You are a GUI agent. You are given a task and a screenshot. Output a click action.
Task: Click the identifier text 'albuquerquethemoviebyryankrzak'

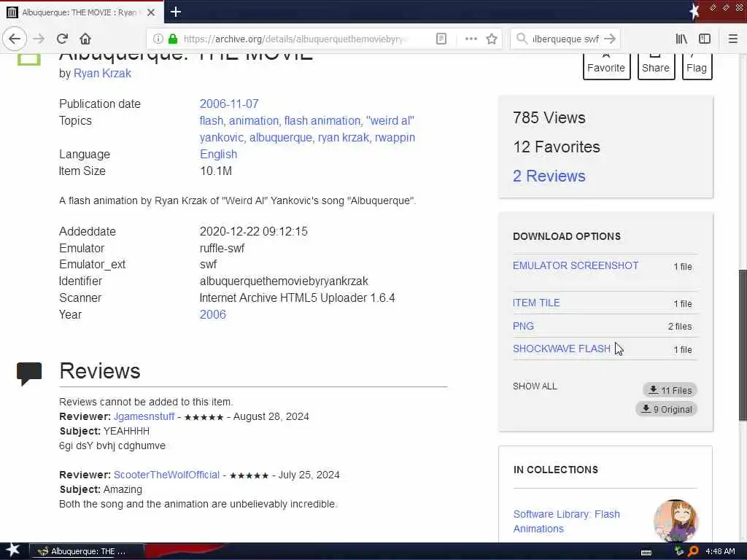click(284, 281)
